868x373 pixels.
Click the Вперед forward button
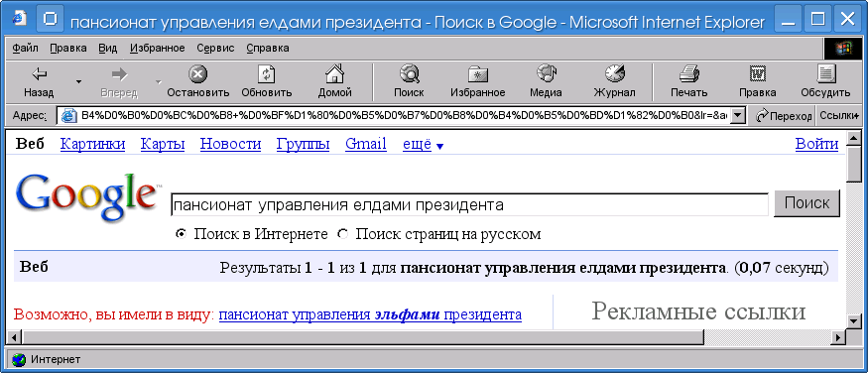click(x=119, y=82)
